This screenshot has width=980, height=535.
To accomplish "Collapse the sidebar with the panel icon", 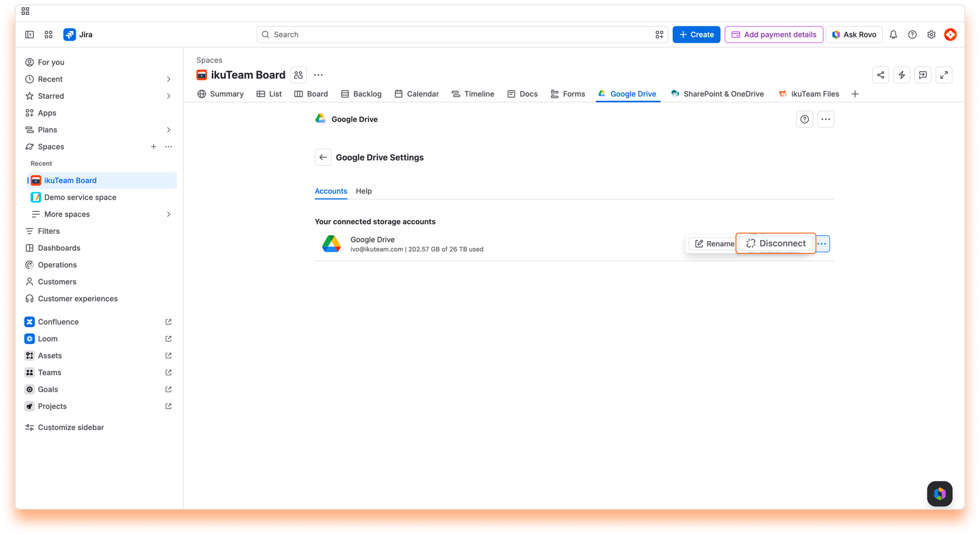I will coord(30,34).
